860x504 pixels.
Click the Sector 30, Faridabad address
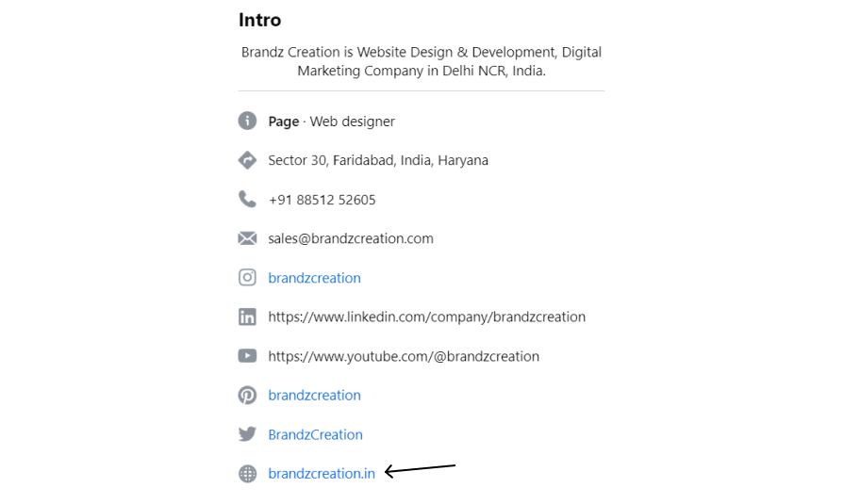tap(378, 160)
